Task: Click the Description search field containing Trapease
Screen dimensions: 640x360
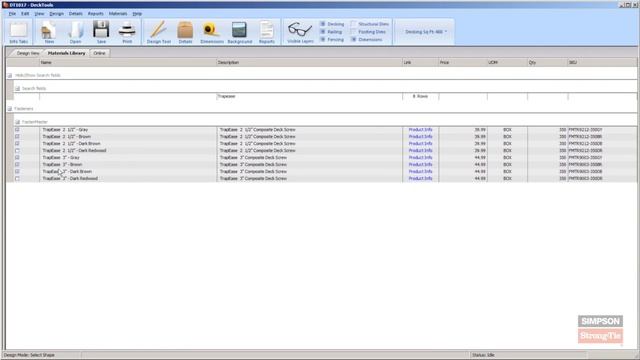Action: [309, 96]
